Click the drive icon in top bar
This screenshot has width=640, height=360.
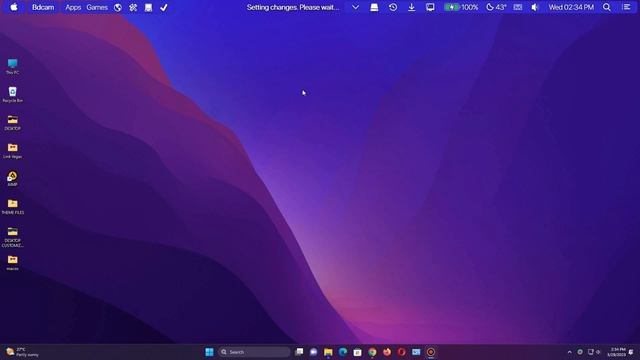point(374,7)
